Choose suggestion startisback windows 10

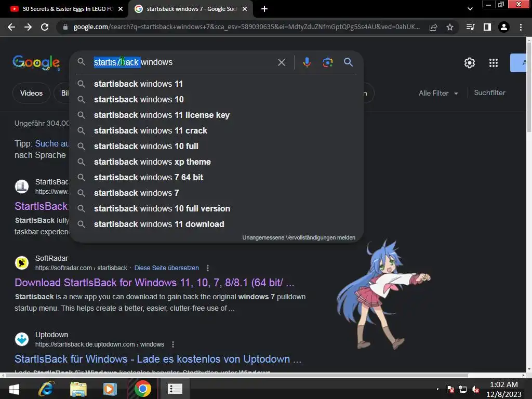pyautogui.click(x=217, y=99)
